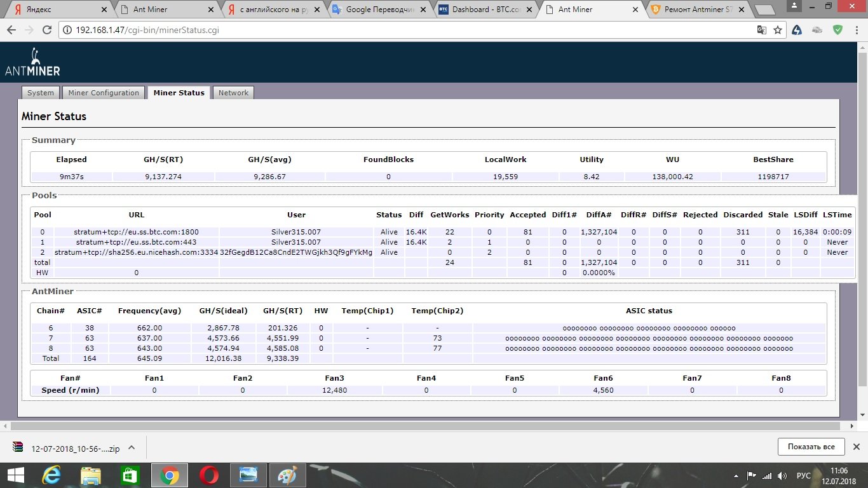Open the Chrome three-dot menu
Screen dimensions: 868x488
click(857, 30)
